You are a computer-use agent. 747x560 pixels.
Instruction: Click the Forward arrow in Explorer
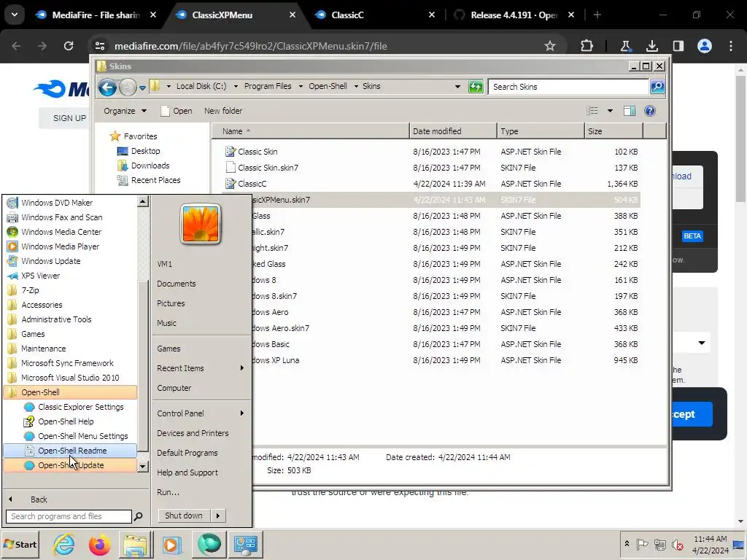point(127,87)
